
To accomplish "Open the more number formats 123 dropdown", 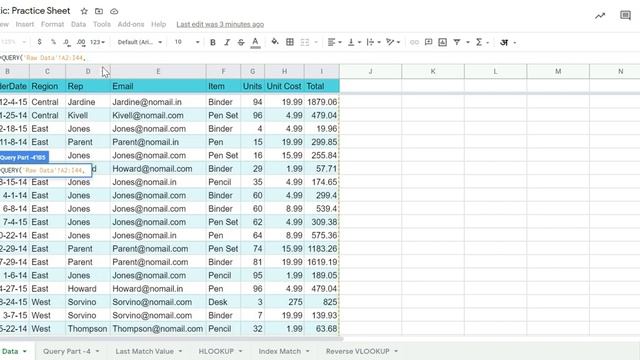I will click(x=98, y=42).
